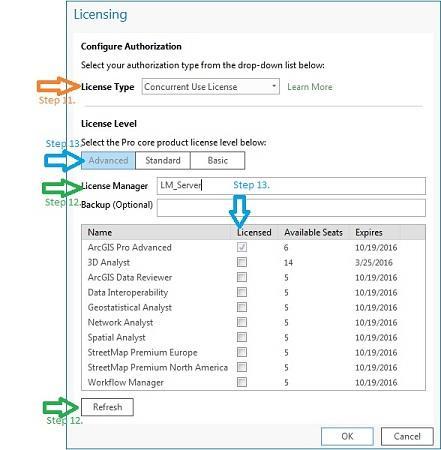Click the 3/25/2016 expiry date
This screenshot has height=450, width=441.
pos(374,262)
